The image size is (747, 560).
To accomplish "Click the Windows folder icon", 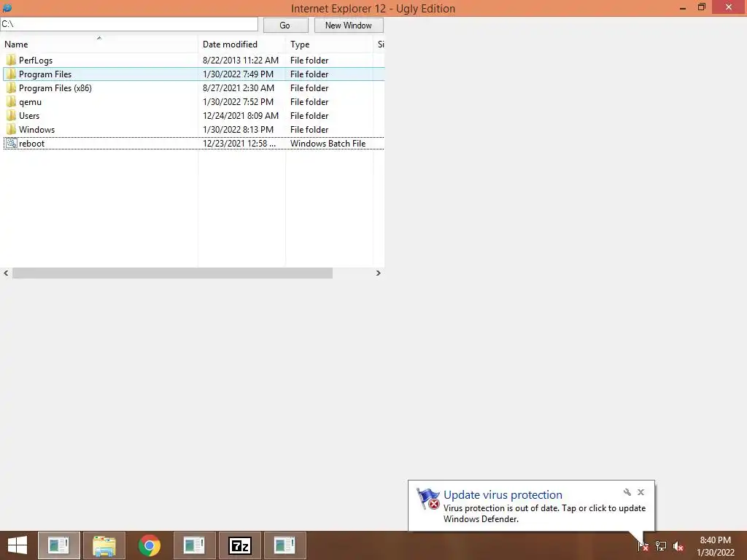I will 11,130.
